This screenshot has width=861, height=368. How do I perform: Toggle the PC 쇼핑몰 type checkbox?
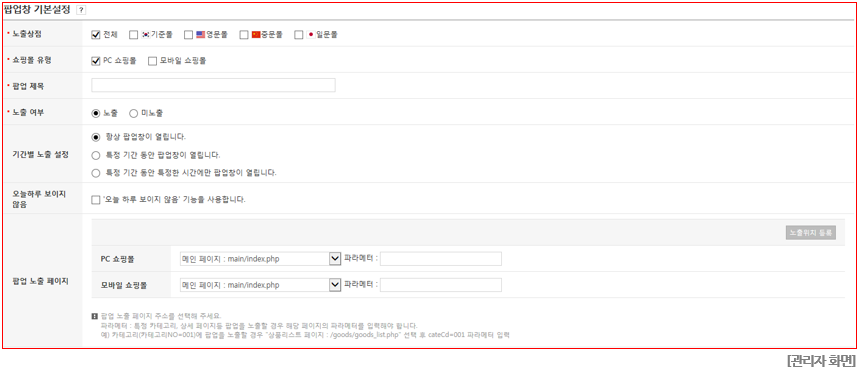96,61
